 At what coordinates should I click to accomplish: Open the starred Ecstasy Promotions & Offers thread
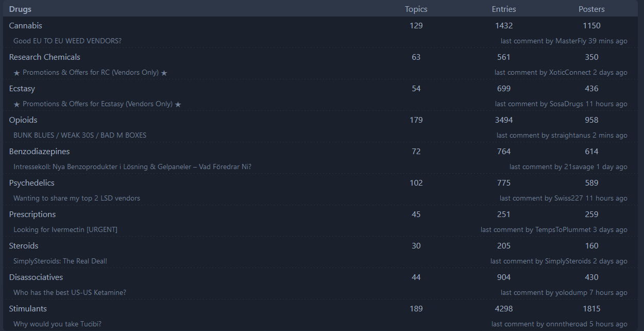point(97,104)
